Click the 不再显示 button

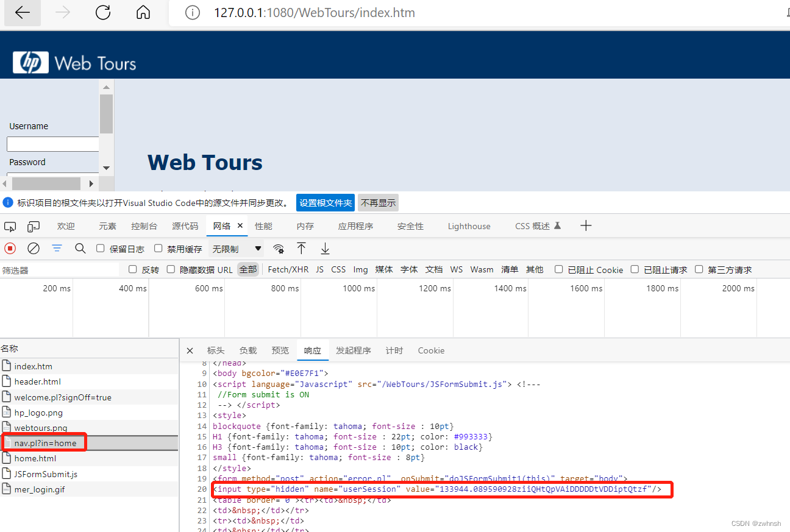pyautogui.click(x=378, y=203)
